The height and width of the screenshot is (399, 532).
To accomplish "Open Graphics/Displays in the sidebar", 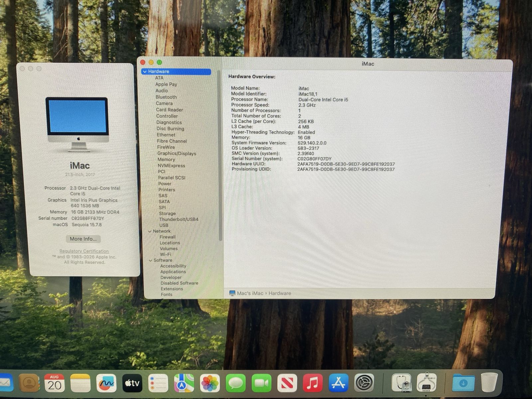I will tap(177, 153).
